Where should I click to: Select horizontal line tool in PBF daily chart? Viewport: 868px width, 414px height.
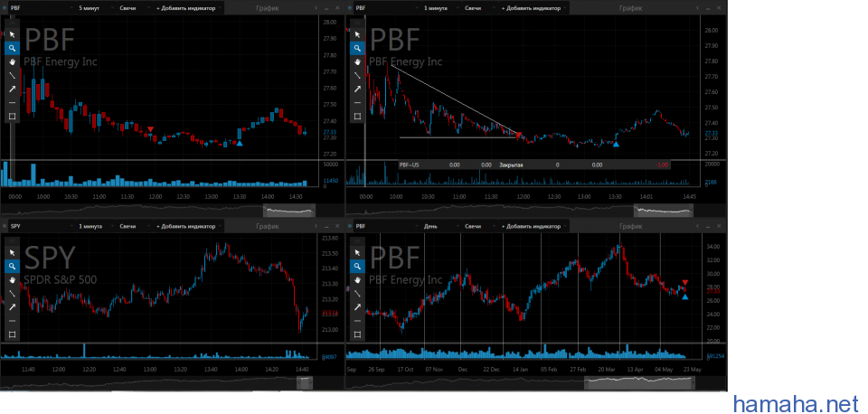[x=357, y=321]
